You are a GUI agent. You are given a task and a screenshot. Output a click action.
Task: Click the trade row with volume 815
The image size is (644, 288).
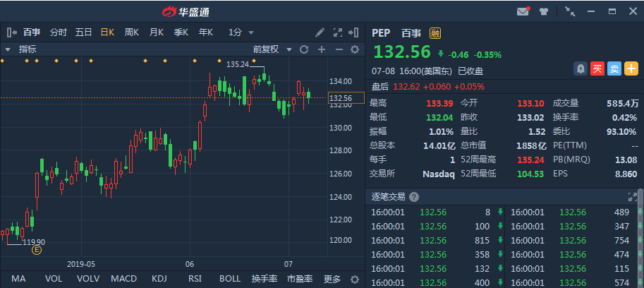(435, 240)
